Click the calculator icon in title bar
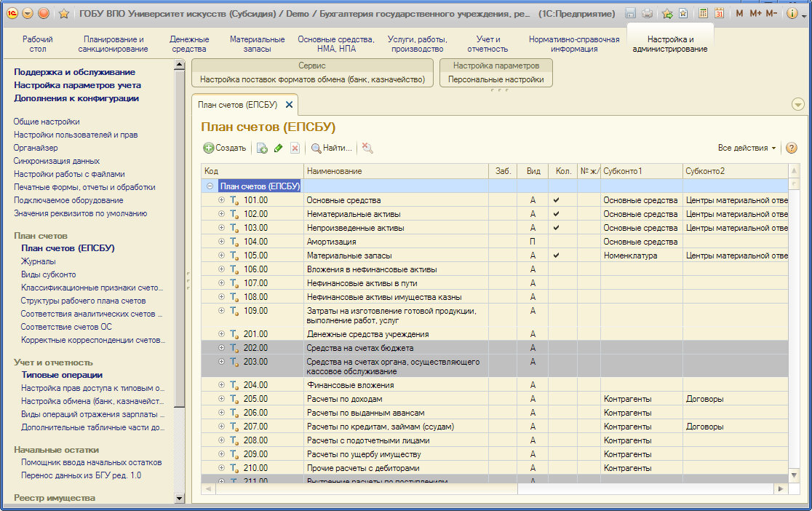Image resolution: width=812 pixels, height=511 pixels. click(x=704, y=14)
